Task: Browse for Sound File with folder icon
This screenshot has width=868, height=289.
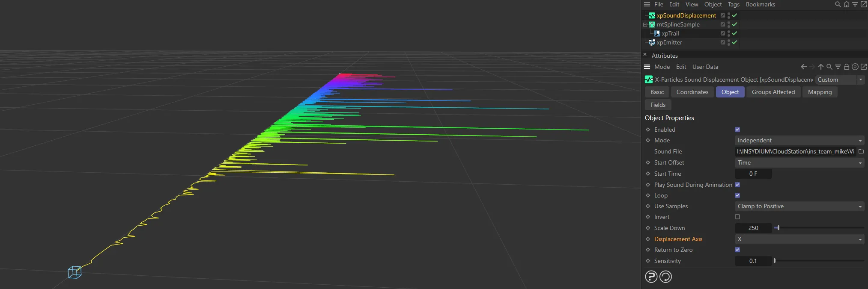Action: pyautogui.click(x=861, y=151)
